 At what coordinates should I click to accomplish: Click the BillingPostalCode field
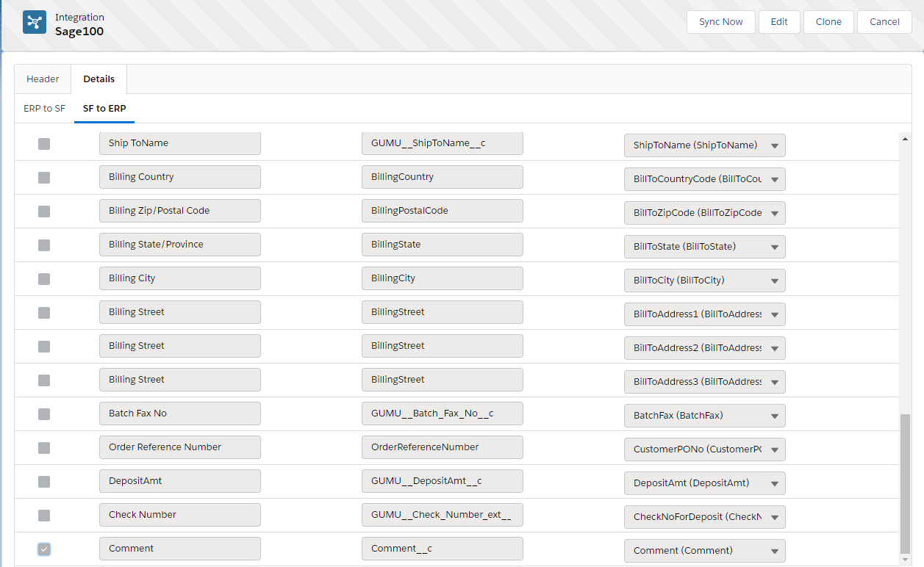pyautogui.click(x=443, y=211)
